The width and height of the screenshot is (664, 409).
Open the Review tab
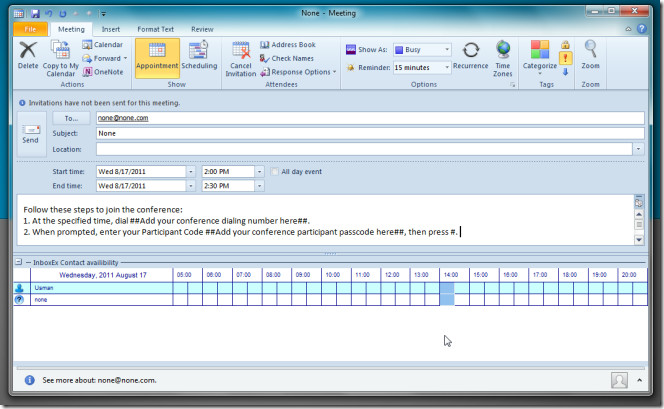point(202,29)
